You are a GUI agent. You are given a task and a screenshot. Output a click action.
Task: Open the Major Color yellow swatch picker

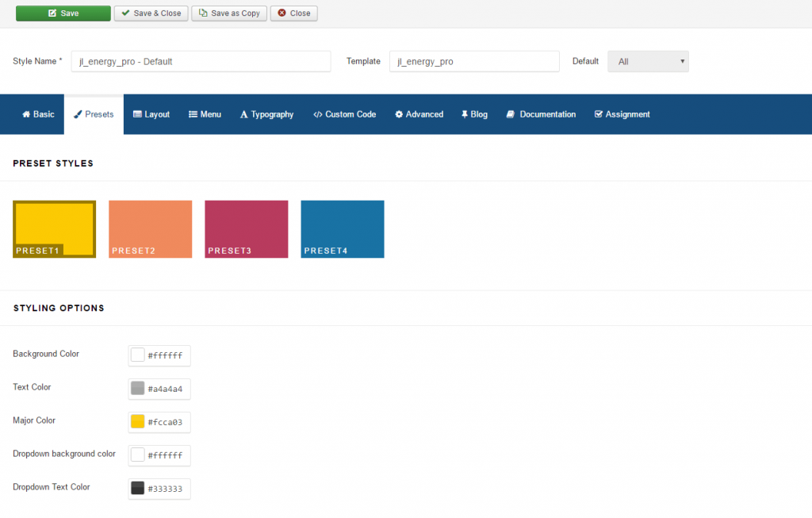click(x=136, y=422)
